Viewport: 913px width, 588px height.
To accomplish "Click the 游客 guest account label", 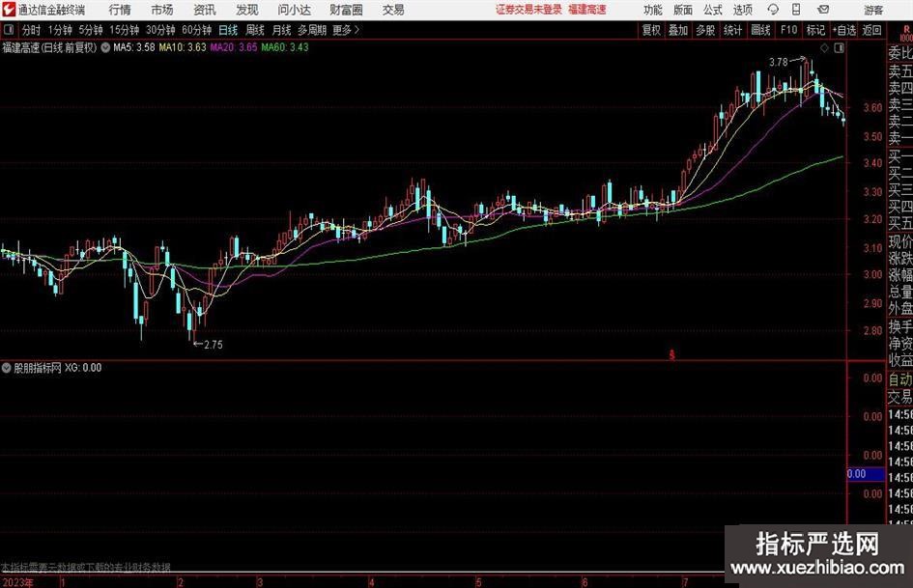I will [x=873, y=10].
